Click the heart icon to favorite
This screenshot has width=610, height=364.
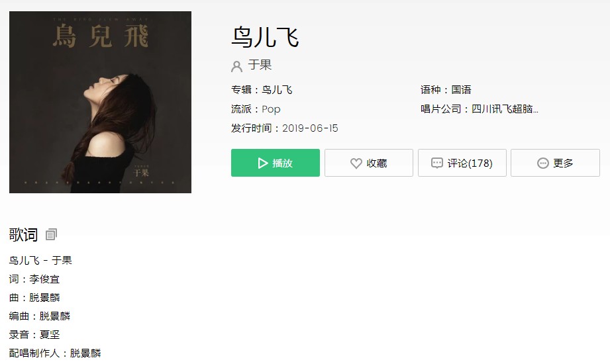pos(356,163)
